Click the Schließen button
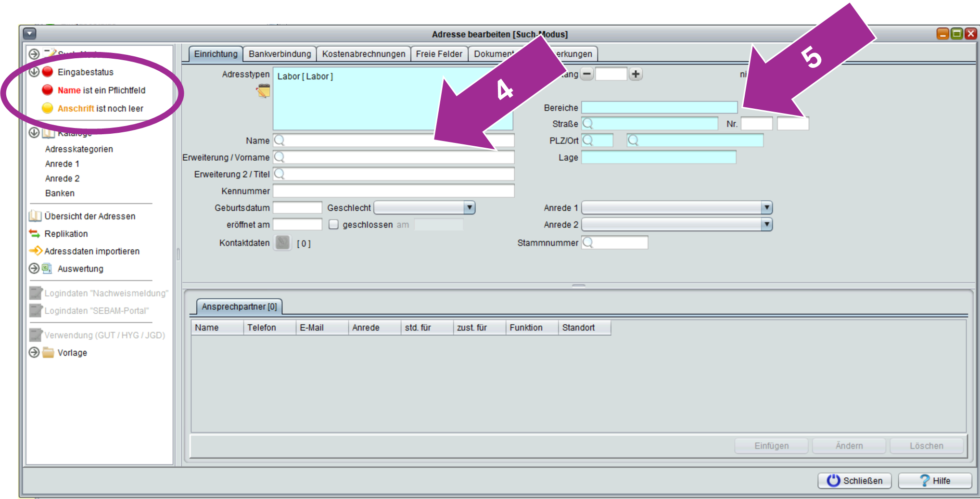The width and height of the screenshot is (980, 499). tap(854, 481)
